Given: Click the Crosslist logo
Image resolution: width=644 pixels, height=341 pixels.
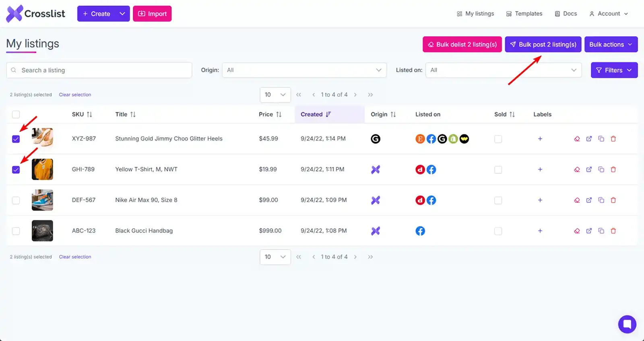Looking at the screenshot, I should 35,14.
